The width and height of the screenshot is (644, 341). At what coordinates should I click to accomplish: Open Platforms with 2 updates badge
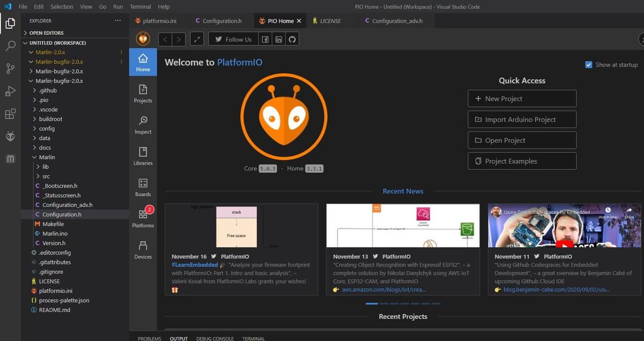pyautogui.click(x=143, y=218)
